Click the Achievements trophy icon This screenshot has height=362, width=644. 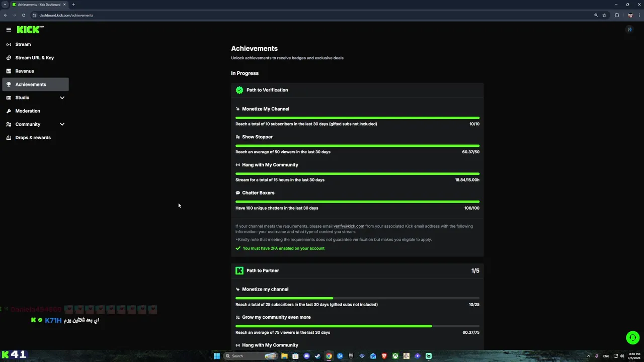(x=9, y=84)
